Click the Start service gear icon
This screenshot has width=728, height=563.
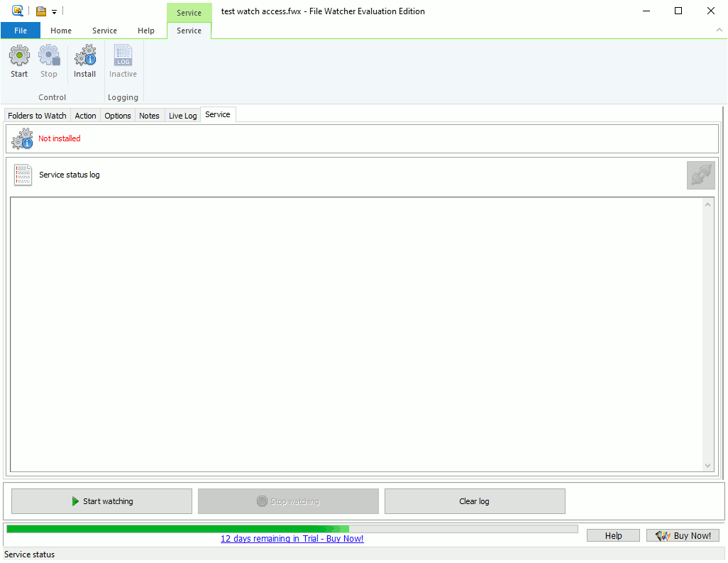pyautogui.click(x=19, y=55)
